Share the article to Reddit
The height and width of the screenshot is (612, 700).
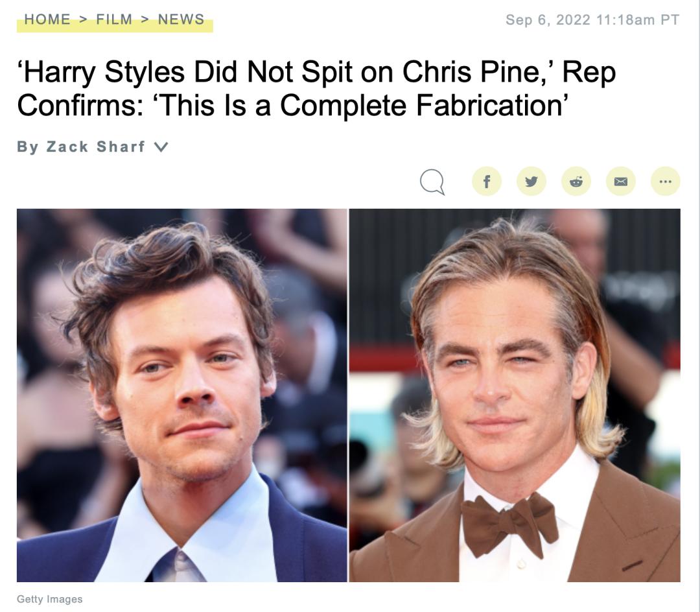click(576, 182)
